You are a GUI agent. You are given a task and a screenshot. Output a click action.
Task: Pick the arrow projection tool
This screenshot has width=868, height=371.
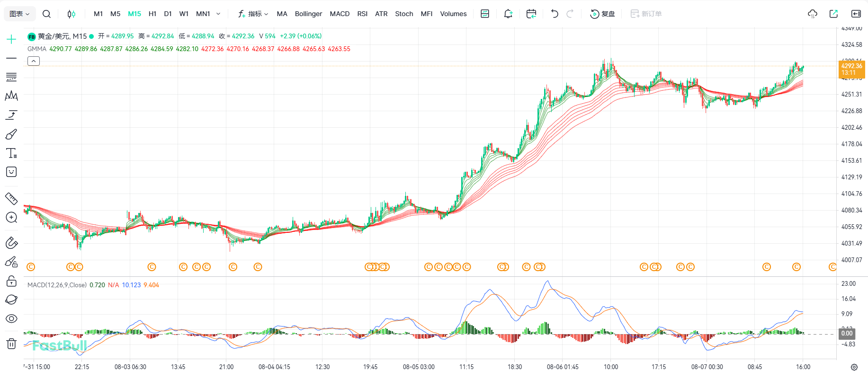click(x=11, y=115)
